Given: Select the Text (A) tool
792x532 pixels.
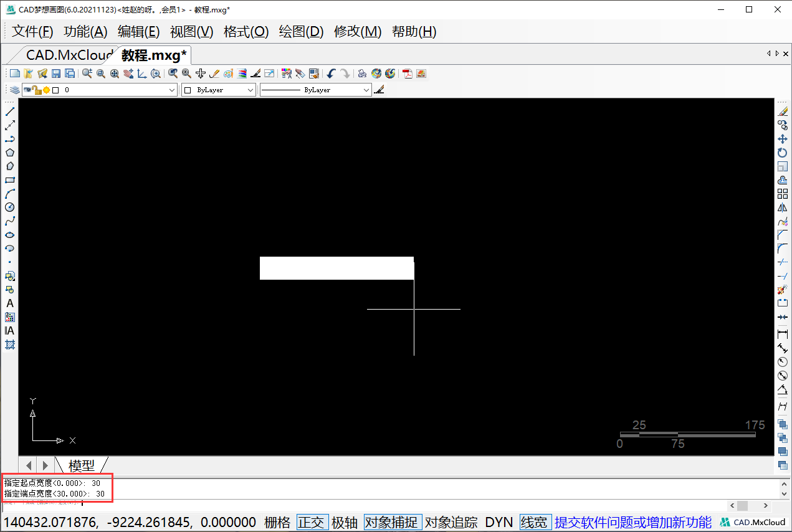Looking at the screenshot, I should 10,303.
